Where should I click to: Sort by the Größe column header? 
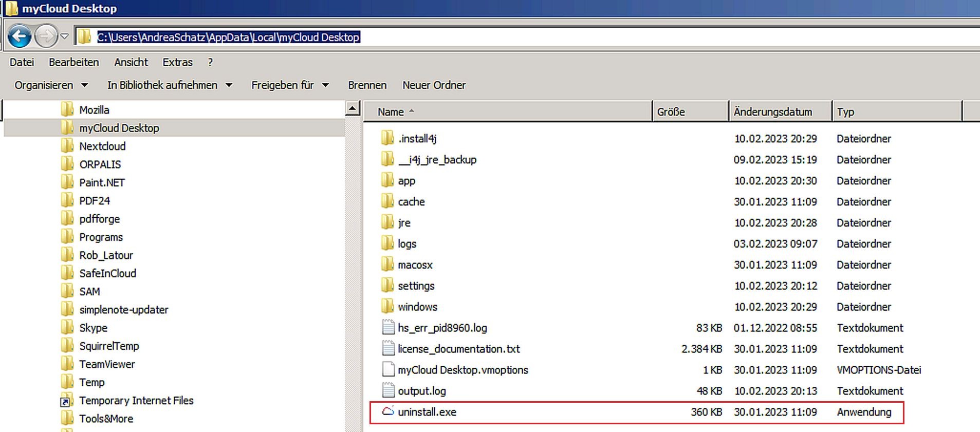691,112
